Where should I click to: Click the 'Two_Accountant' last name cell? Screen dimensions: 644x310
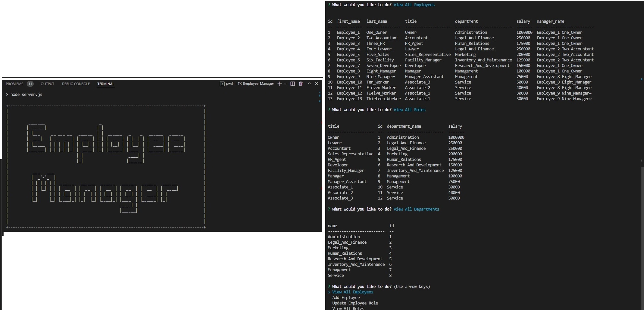382,38
